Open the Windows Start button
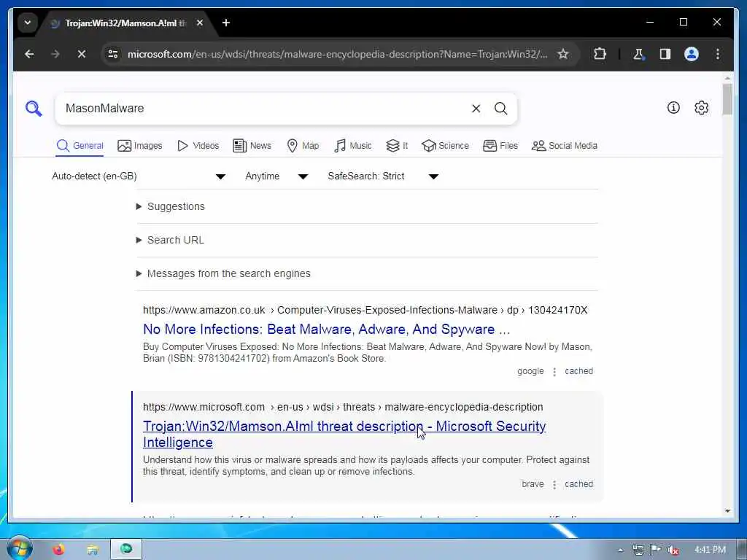747x560 pixels. [18, 548]
